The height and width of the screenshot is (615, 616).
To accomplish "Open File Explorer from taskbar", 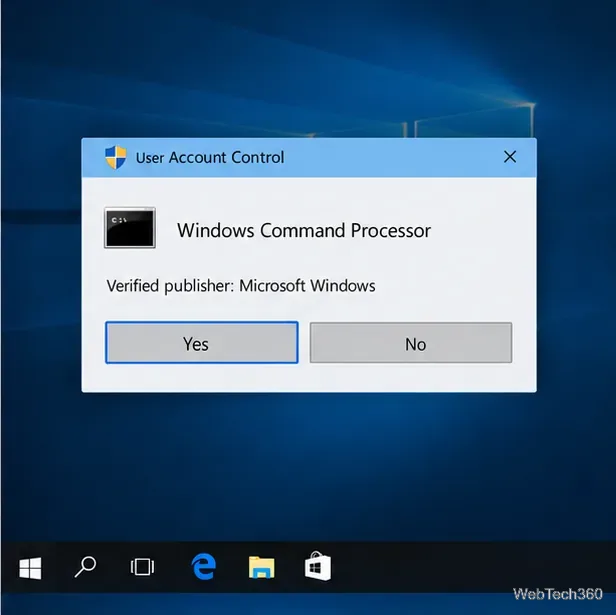I will [262, 567].
